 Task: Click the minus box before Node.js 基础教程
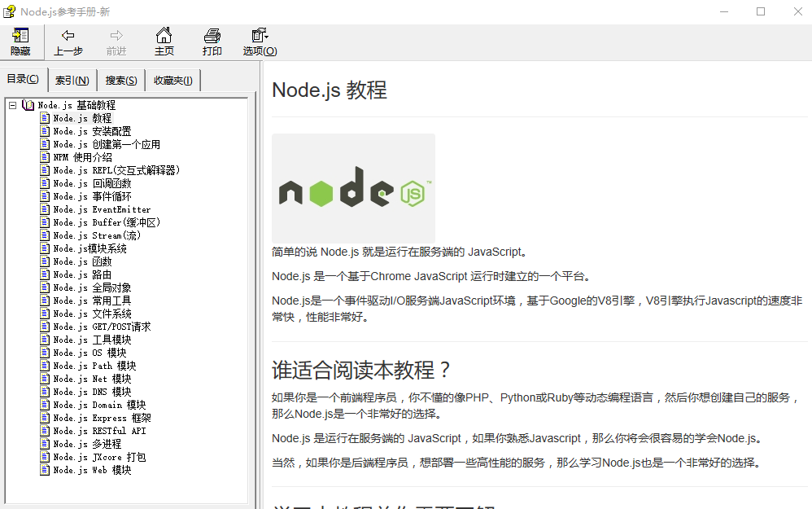click(12, 104)
